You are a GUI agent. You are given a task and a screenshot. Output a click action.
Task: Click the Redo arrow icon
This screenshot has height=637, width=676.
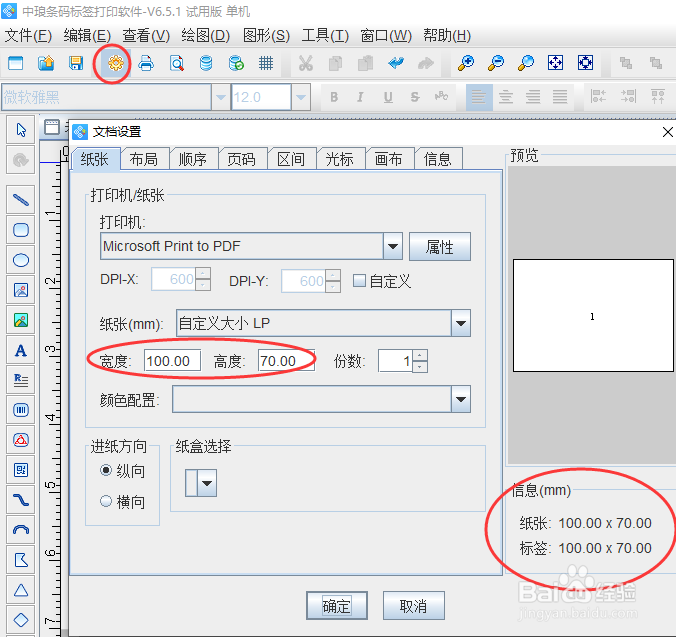[x=426, y=63]
